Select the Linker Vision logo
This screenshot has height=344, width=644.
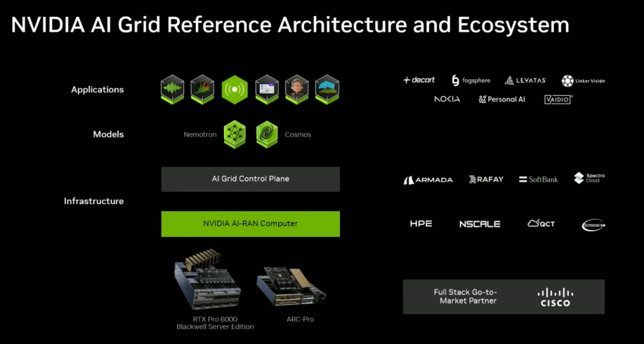[x=583, y=81]
